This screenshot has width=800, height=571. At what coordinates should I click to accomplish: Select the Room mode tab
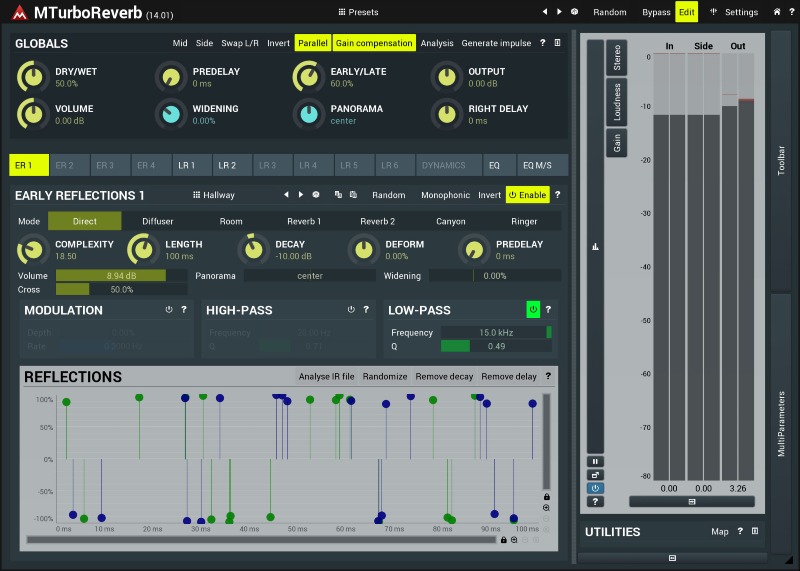tap(231, 221)
